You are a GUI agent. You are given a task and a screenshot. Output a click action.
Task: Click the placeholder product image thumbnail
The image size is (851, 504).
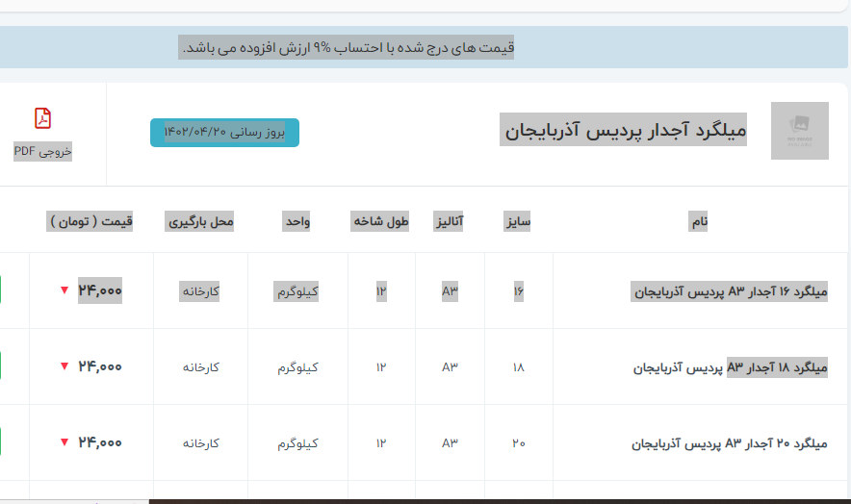pyautogui.click(x=799, y=131)
